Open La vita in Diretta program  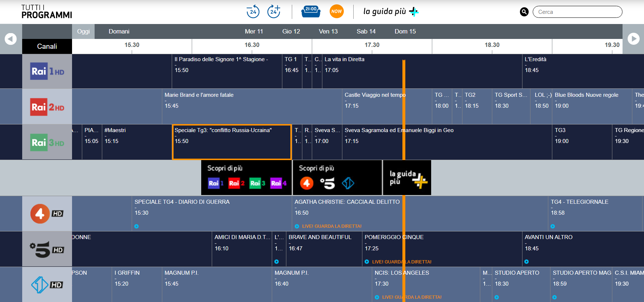point(422,71)
